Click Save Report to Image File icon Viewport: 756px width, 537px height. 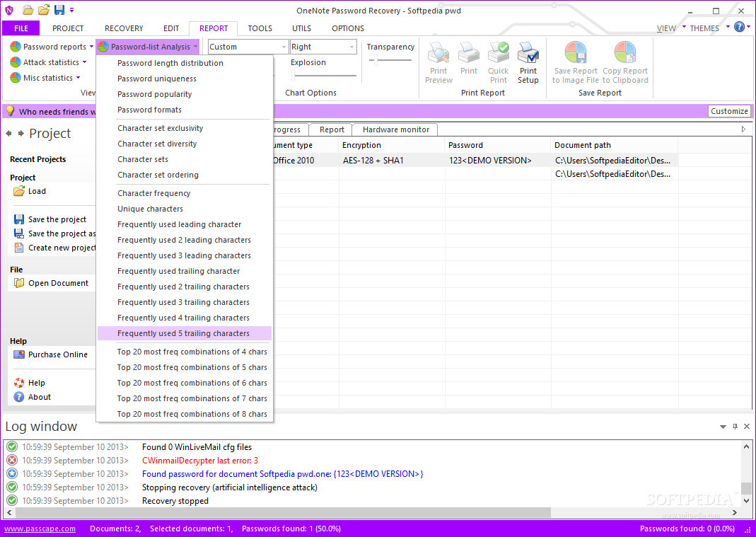[576, 52]
